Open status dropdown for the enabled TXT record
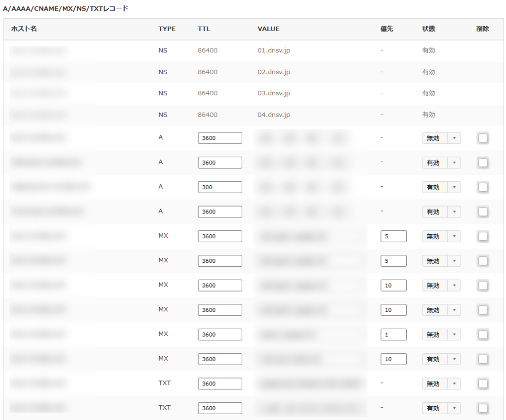The image size is (506, 420). (441, 408)
